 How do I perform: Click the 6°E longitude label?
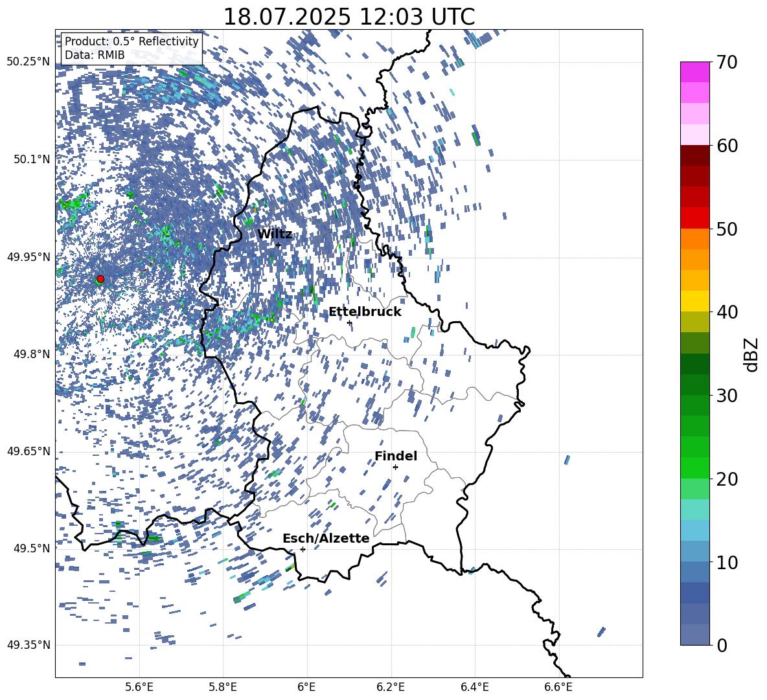(x=307, y=687)
